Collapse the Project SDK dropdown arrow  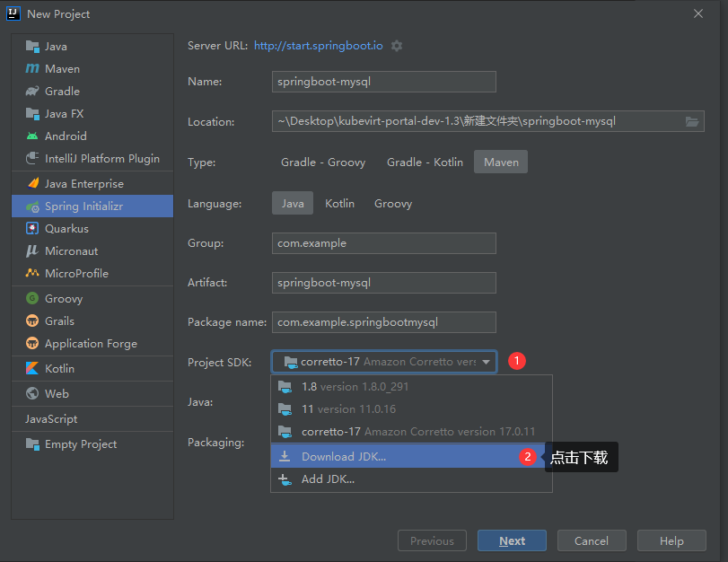[x=487, y=362]
